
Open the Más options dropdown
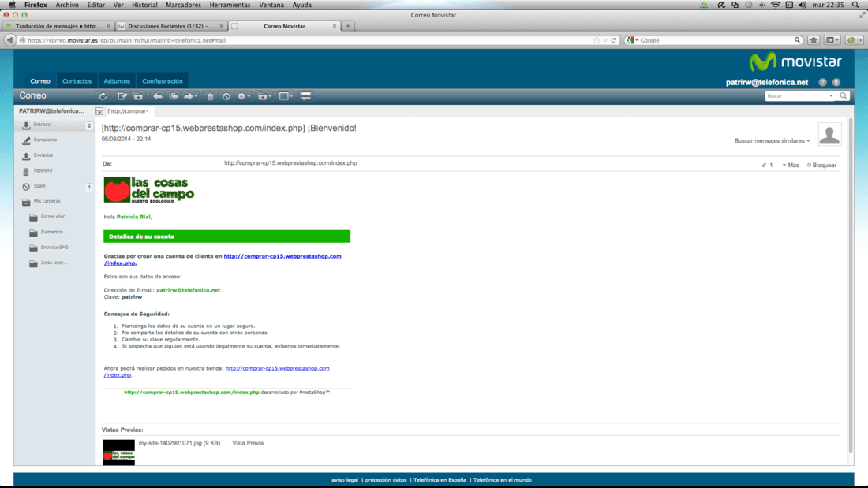(791, 165)
